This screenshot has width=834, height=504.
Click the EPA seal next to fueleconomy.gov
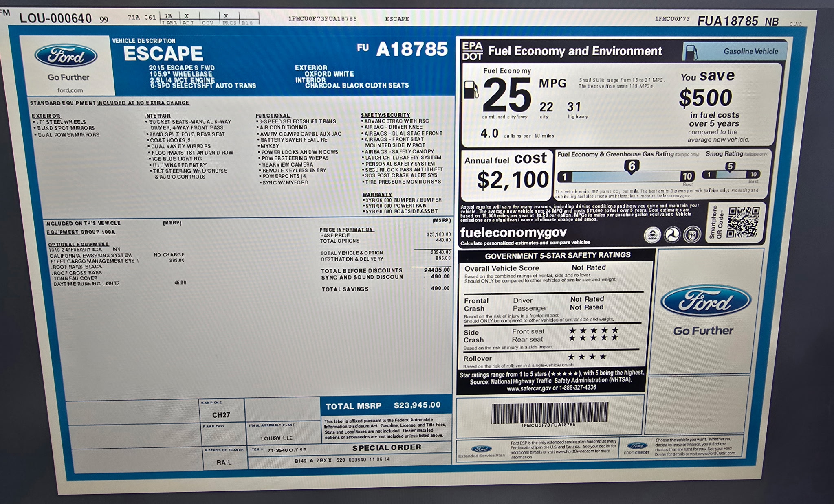click(652, 235)
